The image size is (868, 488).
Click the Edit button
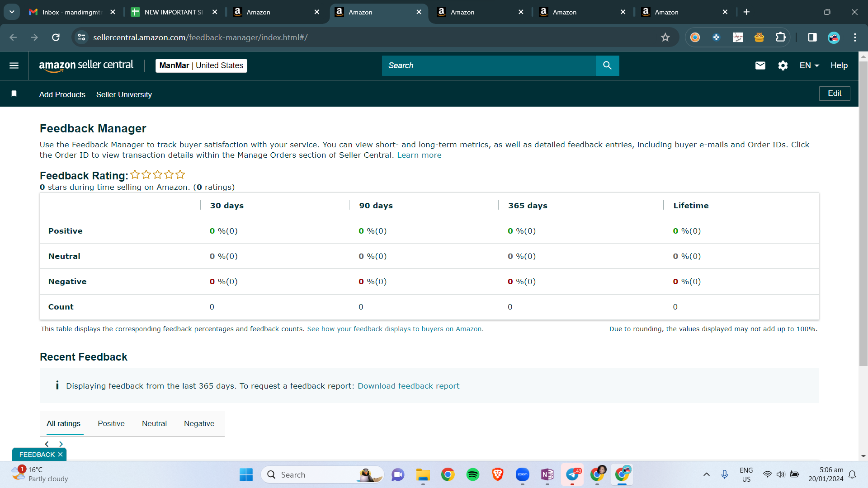click(835, 93)
